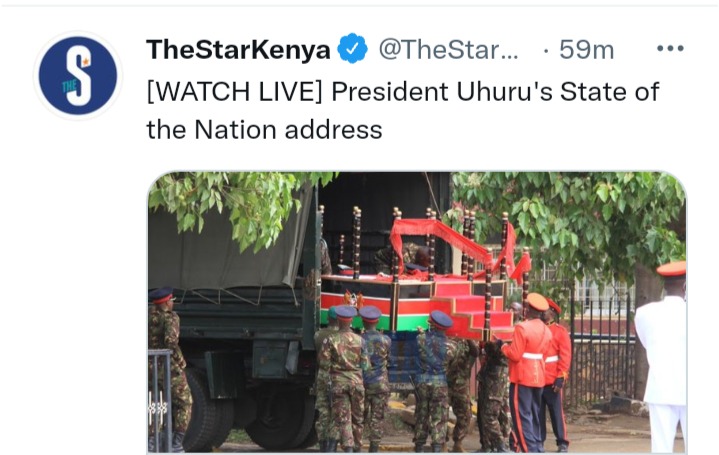719x455 pixels.
Task: Click the orange star in avatar logo
Action: [x=86, y=61]
